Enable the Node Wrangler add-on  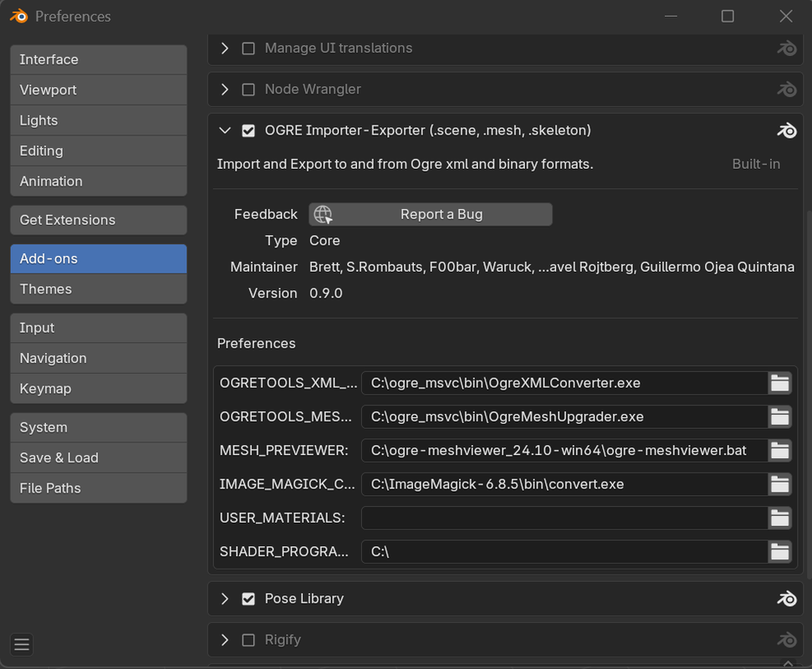[248, 89]
